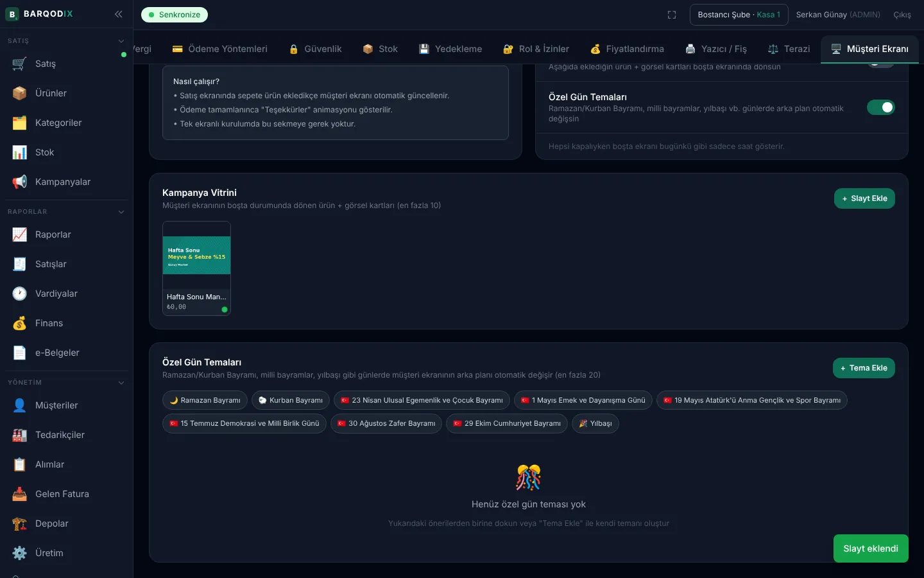Viewport: 924px width, 578px height.
Task: Collapse the sidebar with double chevron
Action: point(119,13)
